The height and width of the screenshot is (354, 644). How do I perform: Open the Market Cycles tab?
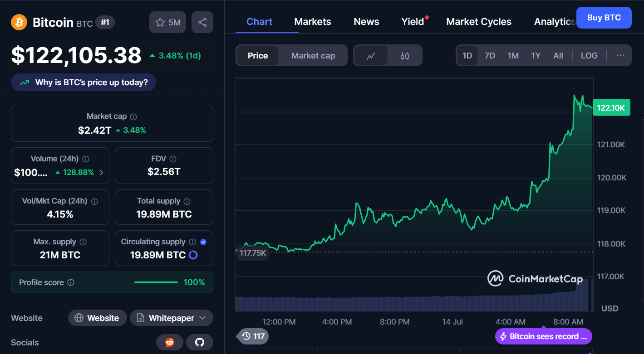(x=479, y=22)
